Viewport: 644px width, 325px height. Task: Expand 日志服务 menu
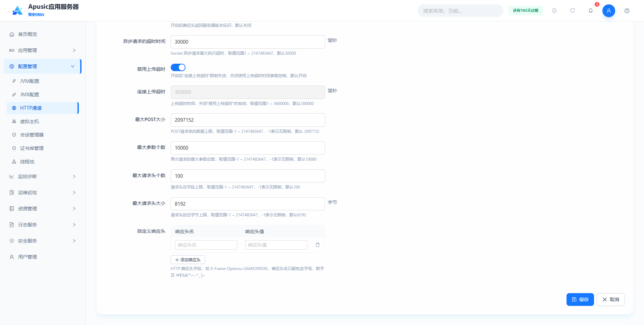coord(43,225)
